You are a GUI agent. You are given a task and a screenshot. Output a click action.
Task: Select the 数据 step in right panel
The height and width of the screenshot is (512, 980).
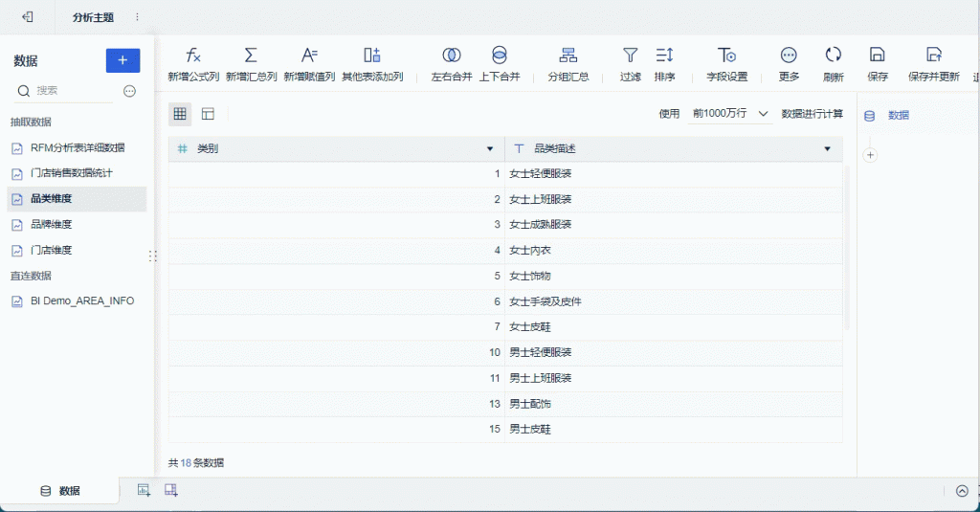898,116
